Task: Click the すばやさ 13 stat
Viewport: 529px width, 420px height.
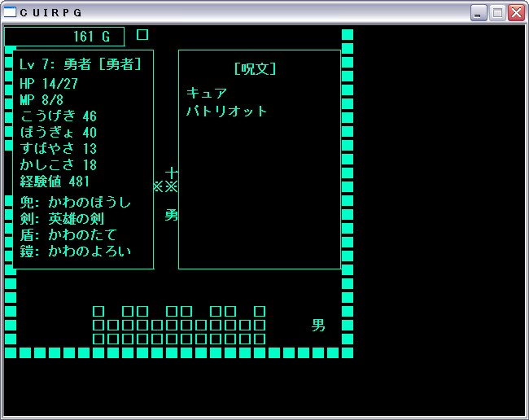Action: (x=59, y=148)
